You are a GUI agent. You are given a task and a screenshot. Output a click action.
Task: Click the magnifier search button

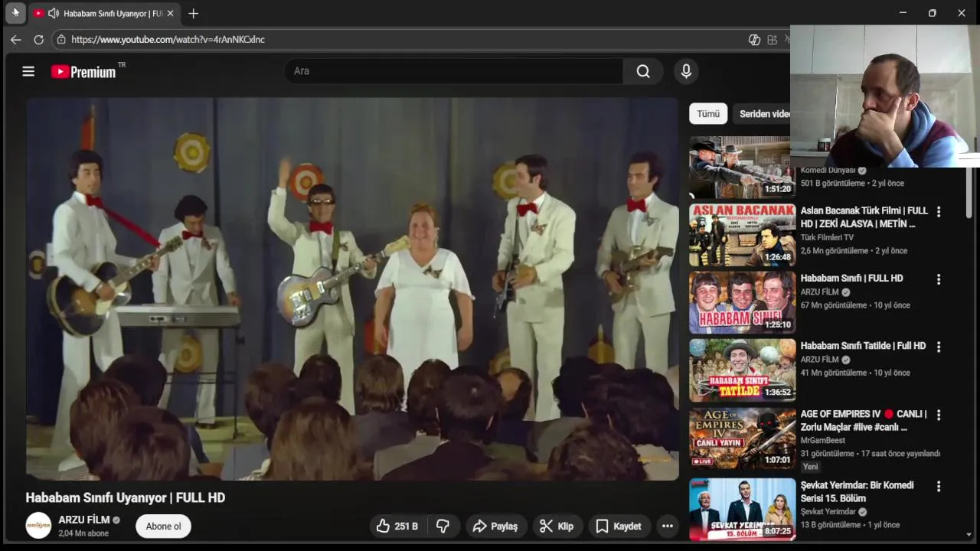pyautogui.click(x=643, y=71)
